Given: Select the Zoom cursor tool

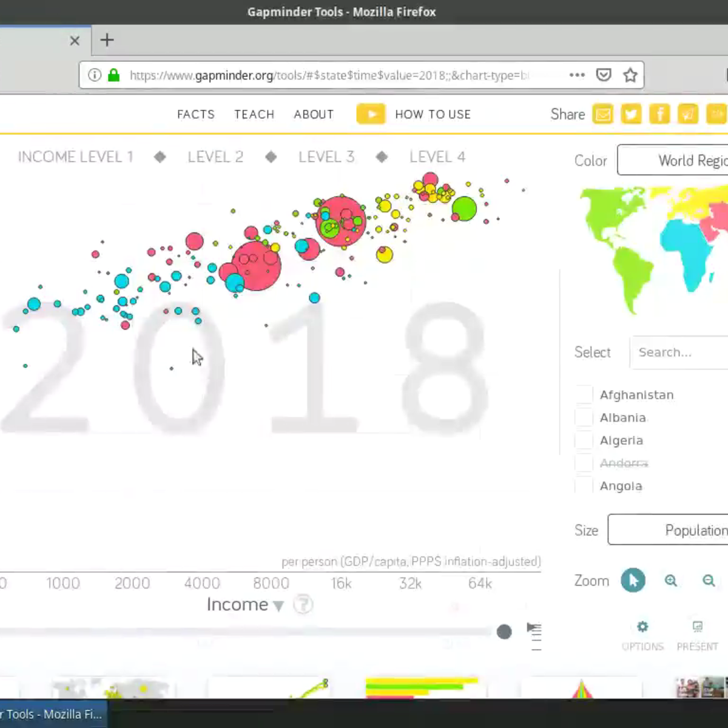Looking at the screenshot, I should pos(633,581).
